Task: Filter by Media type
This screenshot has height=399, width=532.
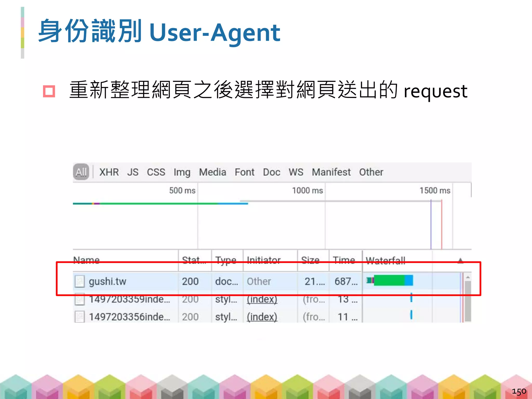Action: pos(212,172)
